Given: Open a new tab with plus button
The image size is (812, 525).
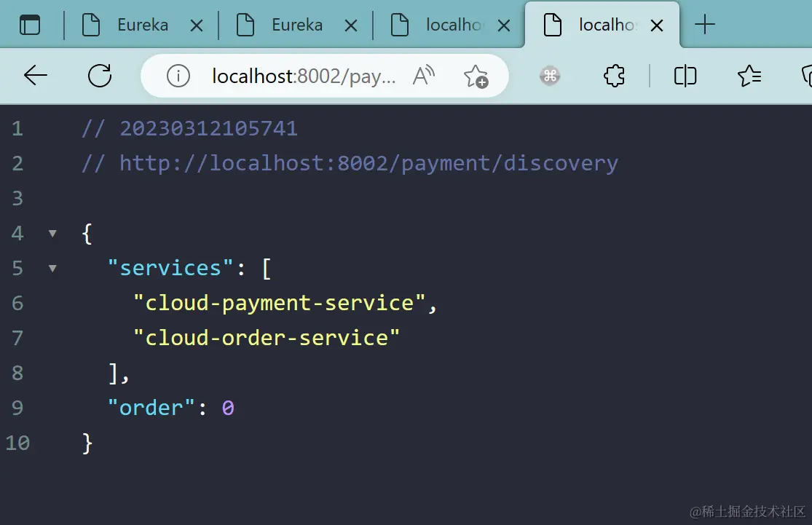Looking at the screenshot, I should [x=705, y=24].
